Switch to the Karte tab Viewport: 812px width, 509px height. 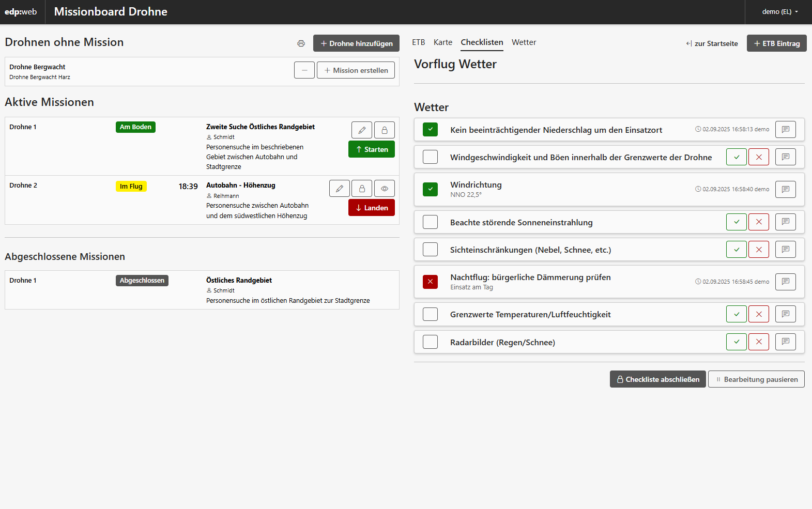click(442, 42)
